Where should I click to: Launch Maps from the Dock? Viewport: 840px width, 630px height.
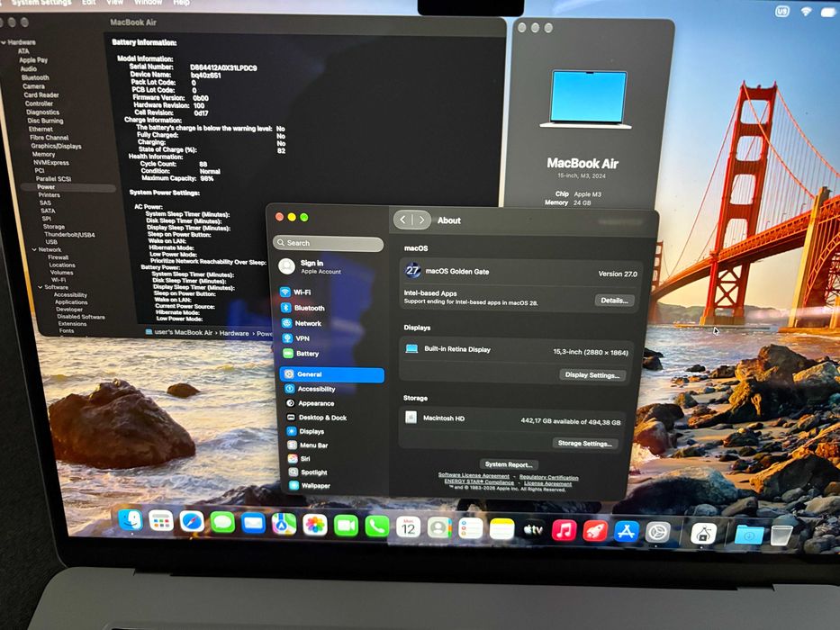pyautogui.click(x=284, y=525)
